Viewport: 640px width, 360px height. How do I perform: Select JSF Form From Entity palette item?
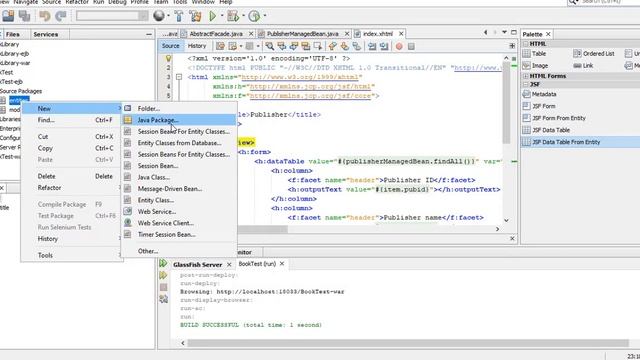(x=554, y=118)
